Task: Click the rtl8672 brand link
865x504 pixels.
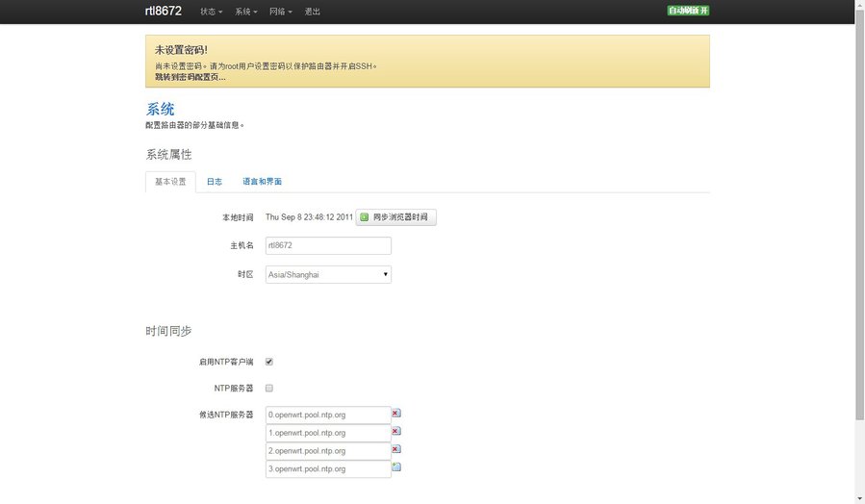Action: pos(164,11)
